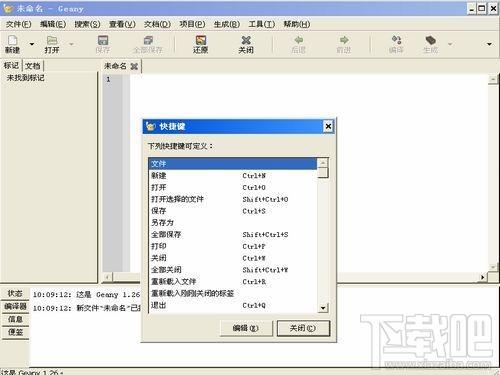500x375 pixels.
Task: Click the 关闭(C) button in shortcuts dialog
Action: tap(303, 328)
